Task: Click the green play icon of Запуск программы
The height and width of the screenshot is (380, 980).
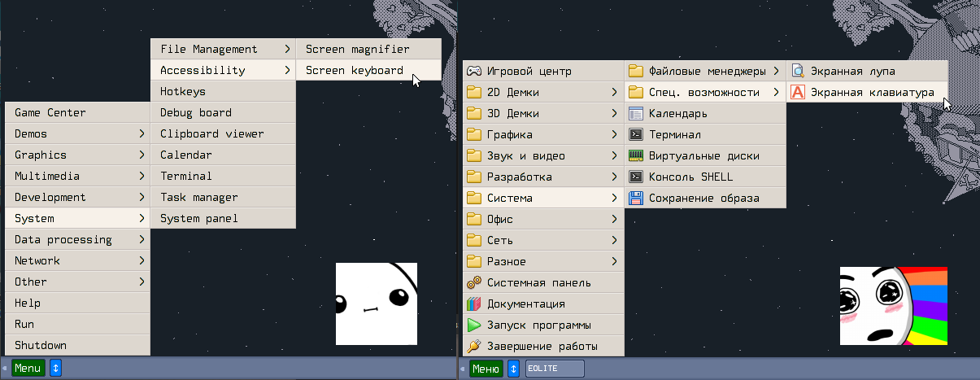Action: tap(474, 325)
